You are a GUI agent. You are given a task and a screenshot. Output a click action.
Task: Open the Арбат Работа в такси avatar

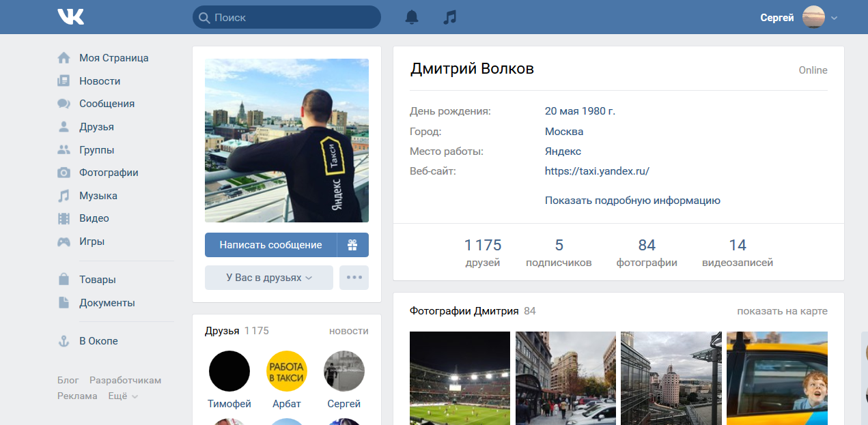pyautogui.click(x=287, y=371)
